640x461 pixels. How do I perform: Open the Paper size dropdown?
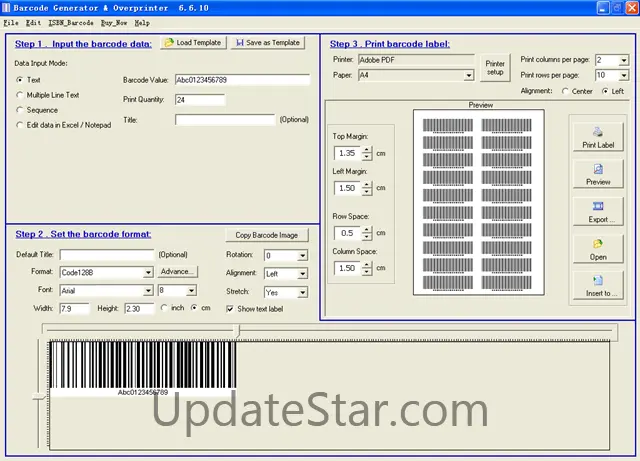tap(468, 75)
